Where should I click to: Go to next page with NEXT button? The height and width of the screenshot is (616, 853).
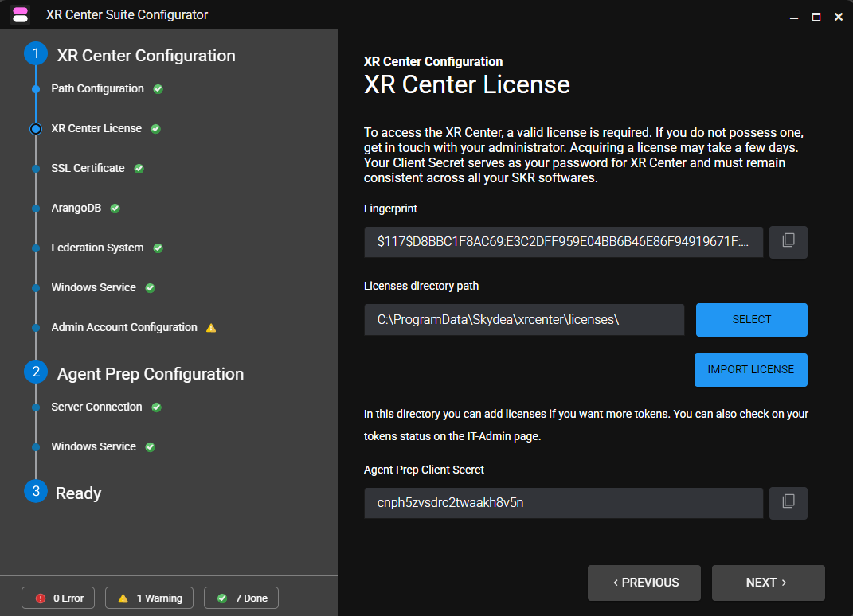(x=768, y=583)
